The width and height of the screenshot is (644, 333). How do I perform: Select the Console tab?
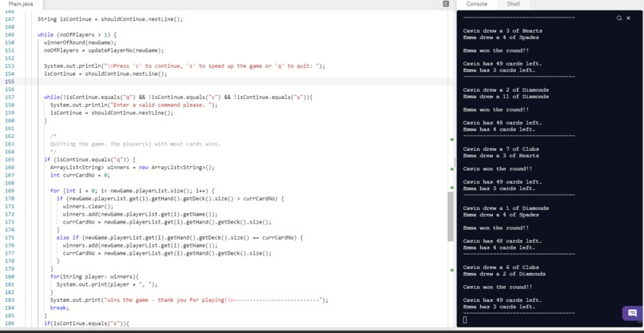pyautogui.click(x=477, y=4)
